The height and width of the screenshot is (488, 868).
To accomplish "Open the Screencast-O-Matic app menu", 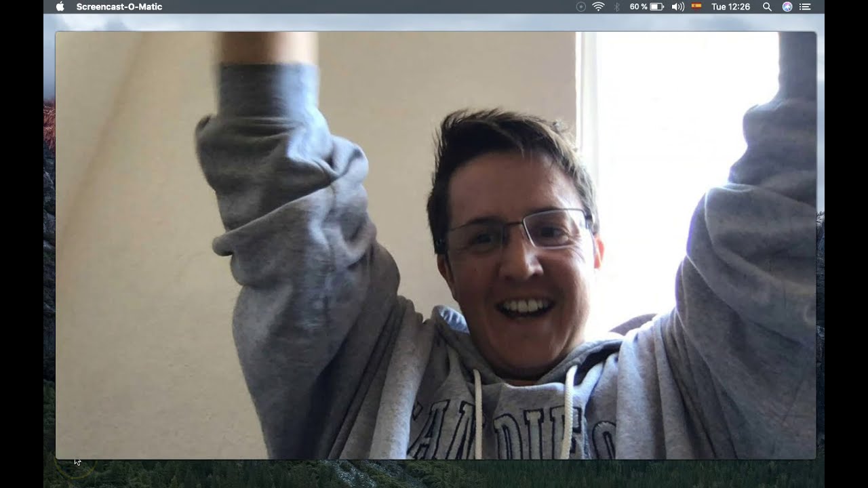I will pyautogui.click(x=119, y=7).
